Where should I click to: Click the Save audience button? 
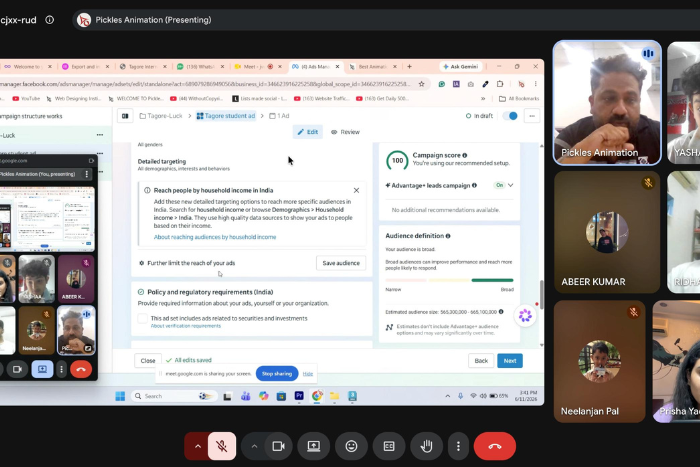(341, 263)
